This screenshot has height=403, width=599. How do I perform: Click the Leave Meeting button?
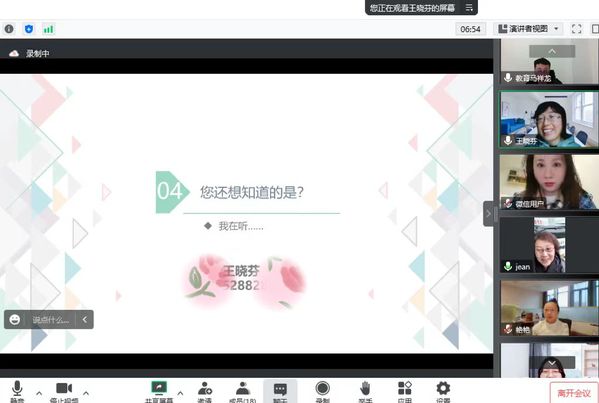[574, 393]
